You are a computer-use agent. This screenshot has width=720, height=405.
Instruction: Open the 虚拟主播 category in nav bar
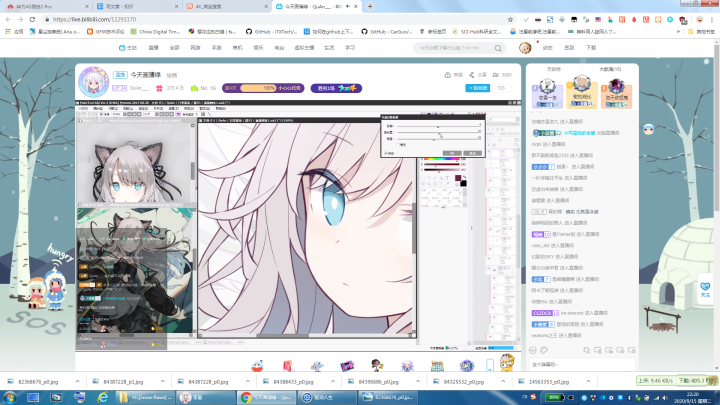click(304, 48)
